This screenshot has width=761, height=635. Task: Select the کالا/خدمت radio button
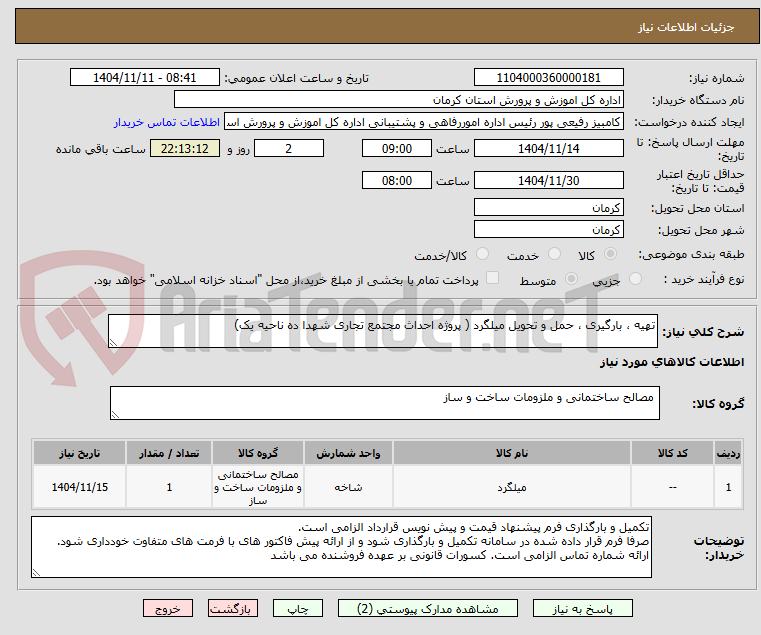[482, 254]
